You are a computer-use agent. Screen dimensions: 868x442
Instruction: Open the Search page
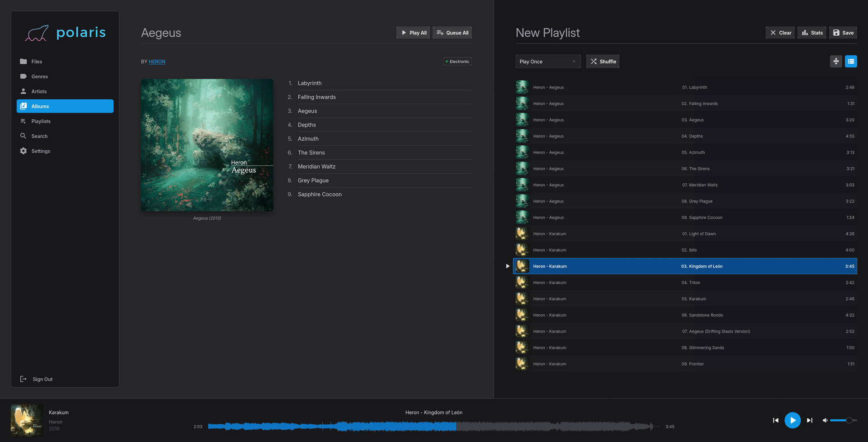point(65,136)
